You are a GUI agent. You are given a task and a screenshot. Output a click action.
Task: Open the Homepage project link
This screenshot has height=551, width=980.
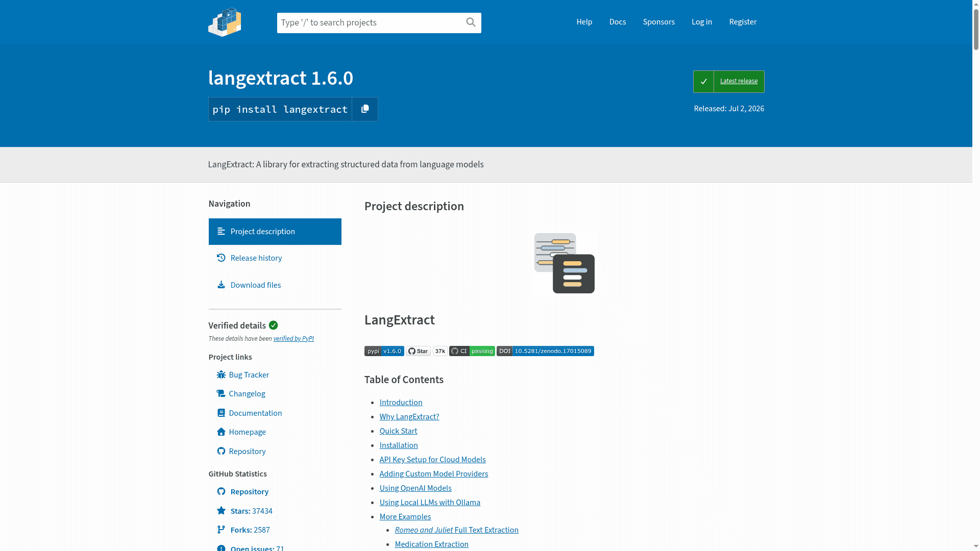click(x=248, y=432)
